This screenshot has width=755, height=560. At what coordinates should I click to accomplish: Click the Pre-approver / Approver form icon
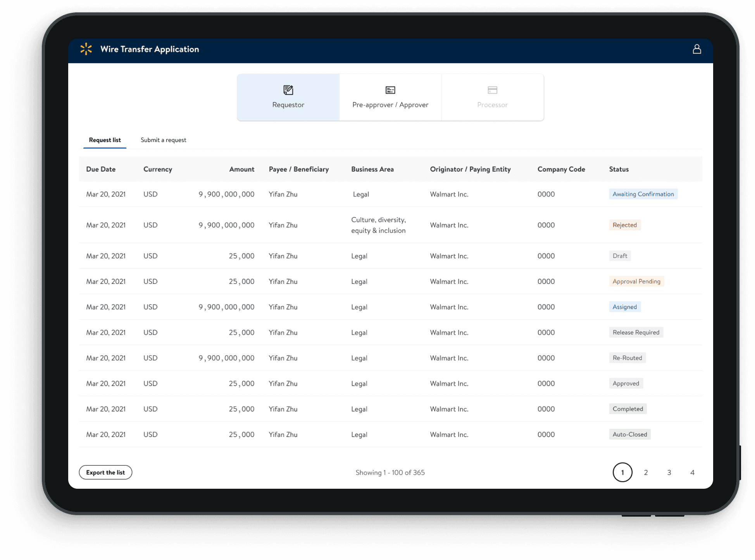[390, 90]
